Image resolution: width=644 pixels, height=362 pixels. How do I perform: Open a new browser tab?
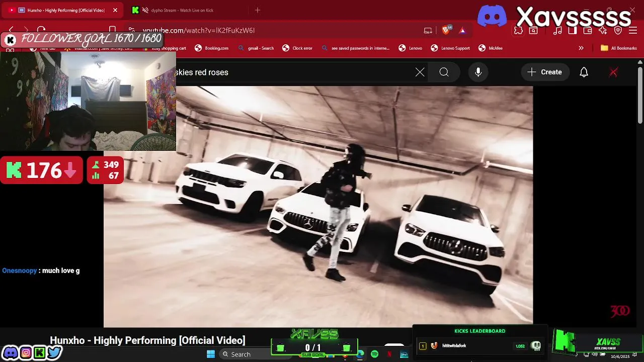(x=258, y=10)
